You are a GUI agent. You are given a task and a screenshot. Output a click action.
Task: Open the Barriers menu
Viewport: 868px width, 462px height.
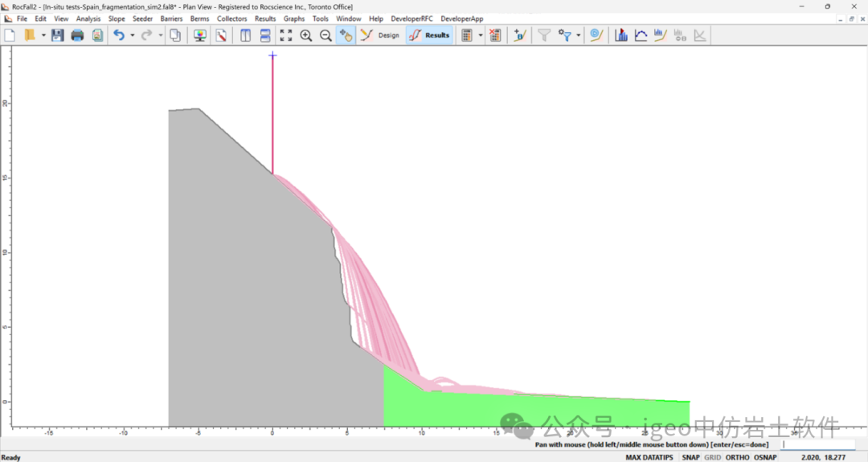[171, 18]
